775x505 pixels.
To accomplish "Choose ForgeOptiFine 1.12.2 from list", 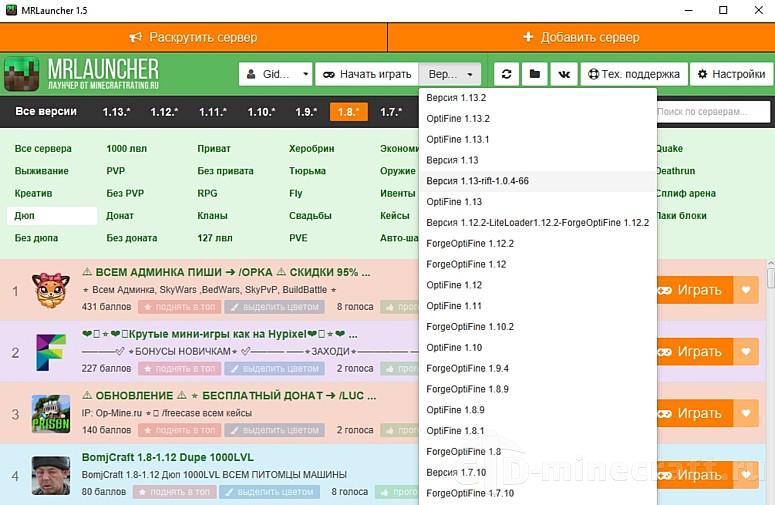I will 538,244.
